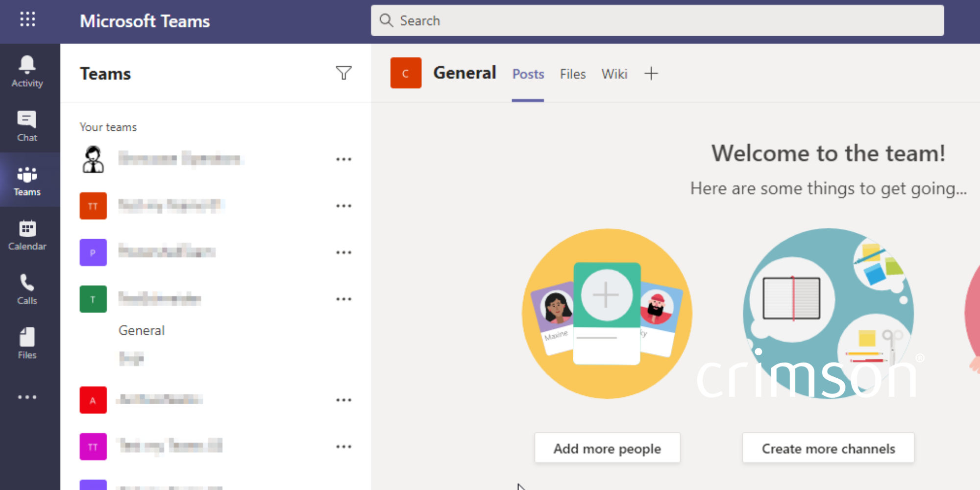Viewport: 980px width, 490px height.
Task: Open the Teams filter
Action: click(344, 73)
